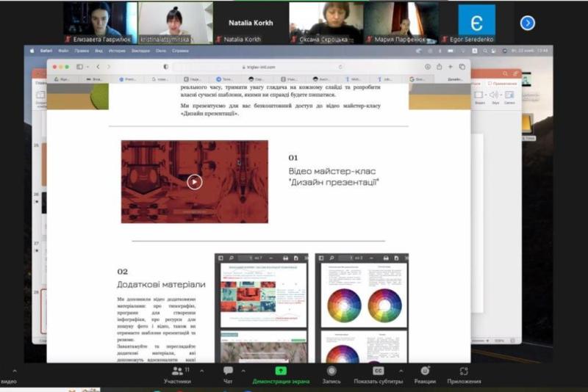Open the Правка menu
Image resolution: width=588 pixels, height=392 pixels.
coord(82,51)
